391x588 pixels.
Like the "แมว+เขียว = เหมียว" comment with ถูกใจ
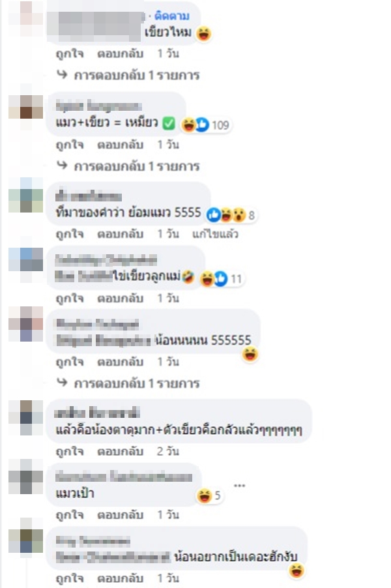70,145
